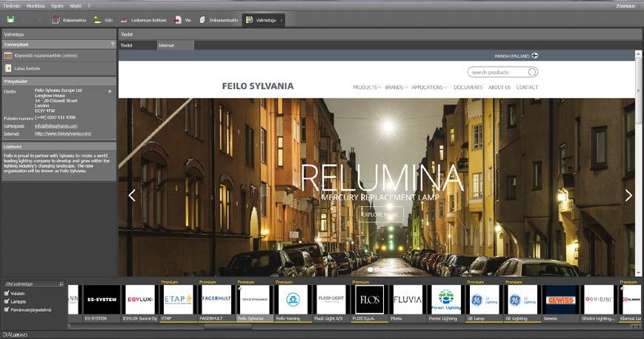Click the first carousel indicator dot
The image size is (644, 339).
[371, 269]
